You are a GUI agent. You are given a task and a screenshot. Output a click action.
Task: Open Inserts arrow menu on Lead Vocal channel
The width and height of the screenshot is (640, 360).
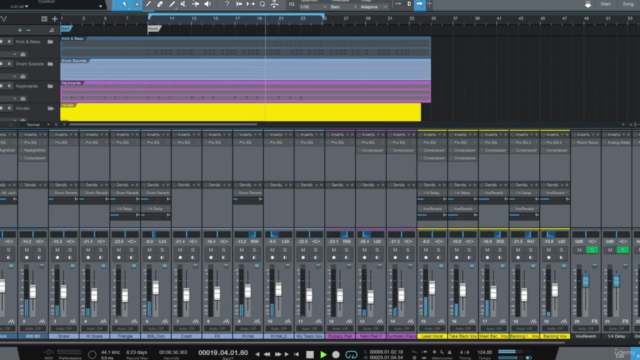tap(439, 135)
